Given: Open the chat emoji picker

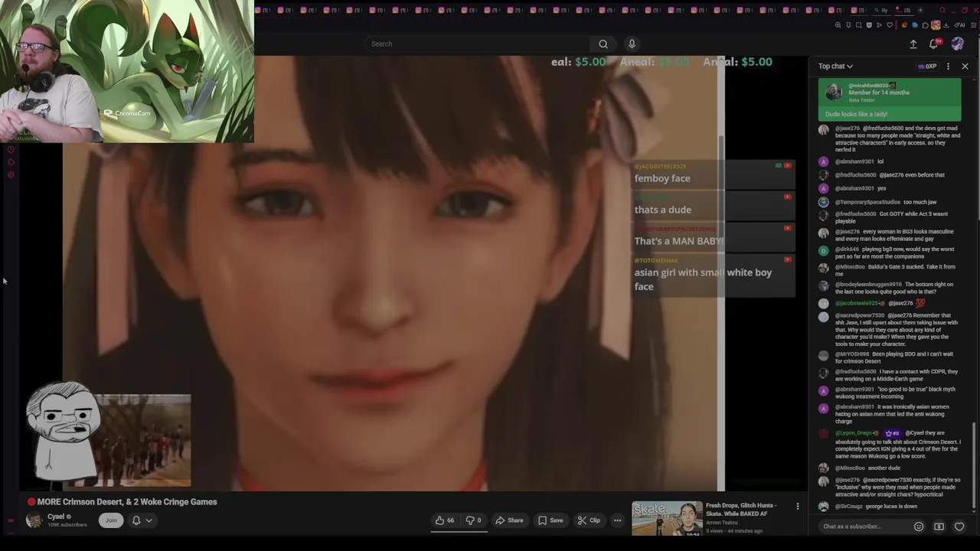Looking at the screenshot, I should [x=919, y=527].
